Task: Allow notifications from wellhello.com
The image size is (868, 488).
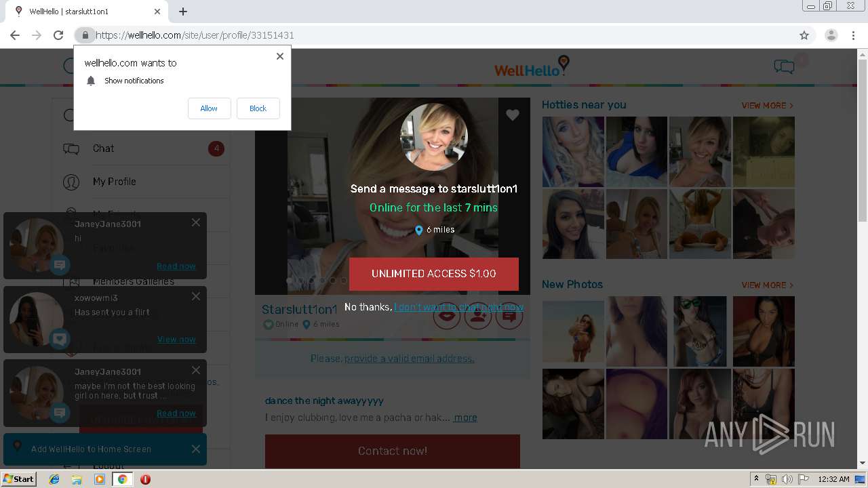Action: tap(209, 108)
